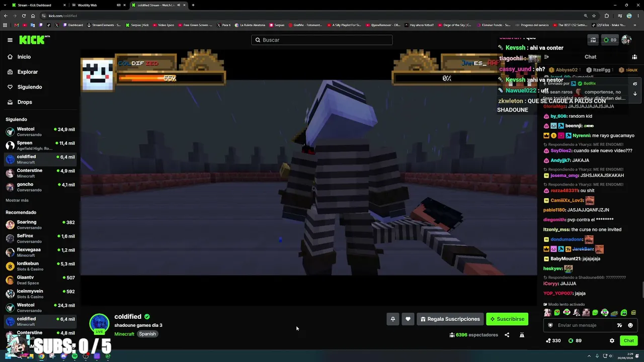Follow coldified with the heart button

point(408,319)
